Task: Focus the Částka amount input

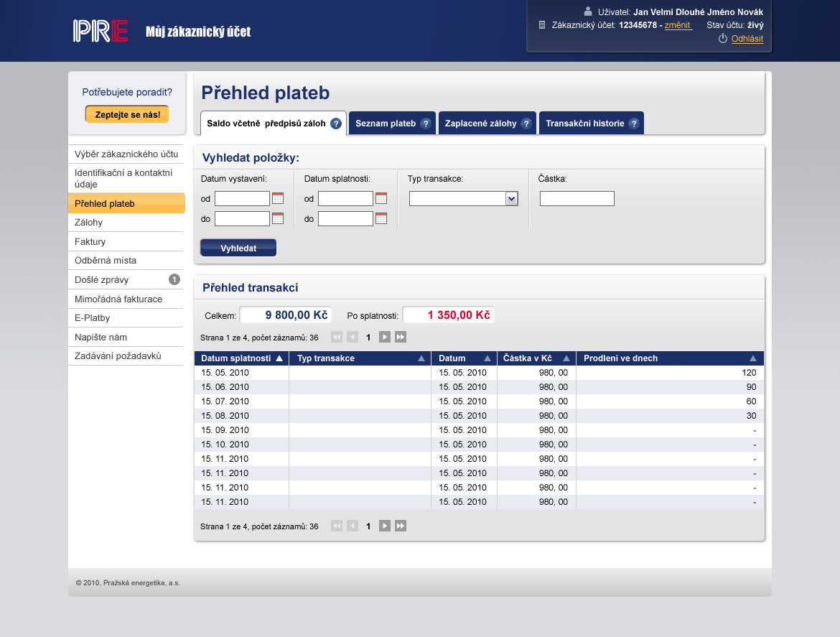Action: [x=577, y=199]
